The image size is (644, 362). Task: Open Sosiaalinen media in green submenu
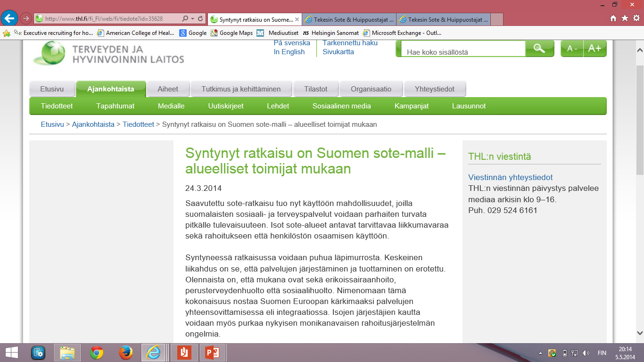342,106
